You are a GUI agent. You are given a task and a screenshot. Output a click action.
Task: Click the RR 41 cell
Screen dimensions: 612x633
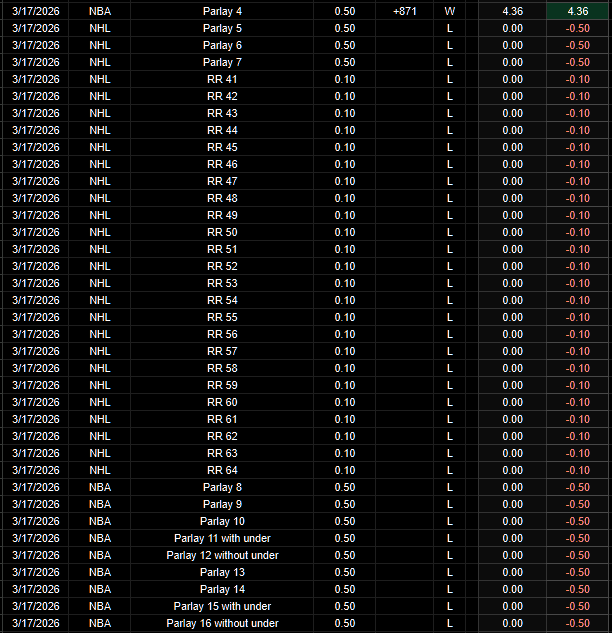pyautogui.click(x=222, y=79)
